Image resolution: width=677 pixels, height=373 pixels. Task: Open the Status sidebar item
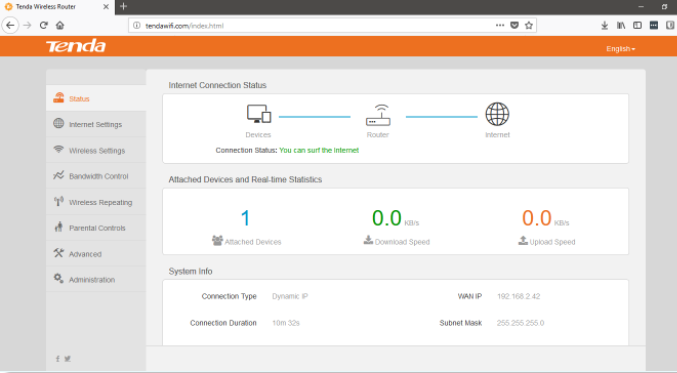point(96,98)
